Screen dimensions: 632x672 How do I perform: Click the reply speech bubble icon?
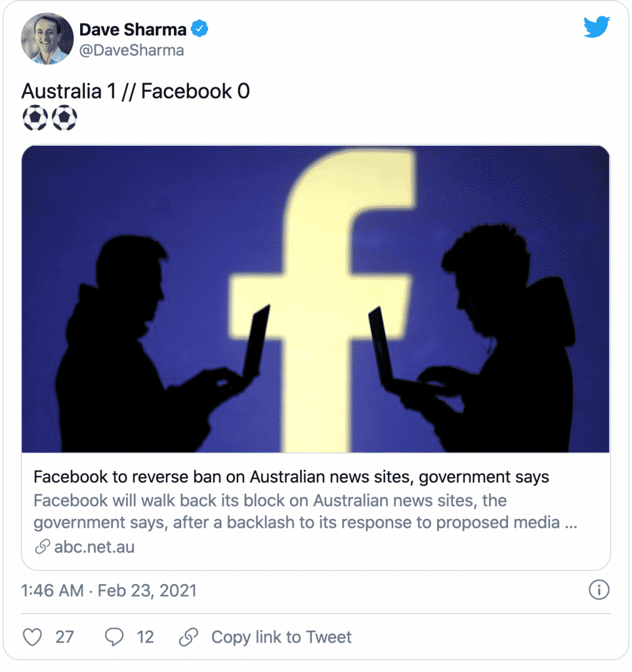point(114,637)
